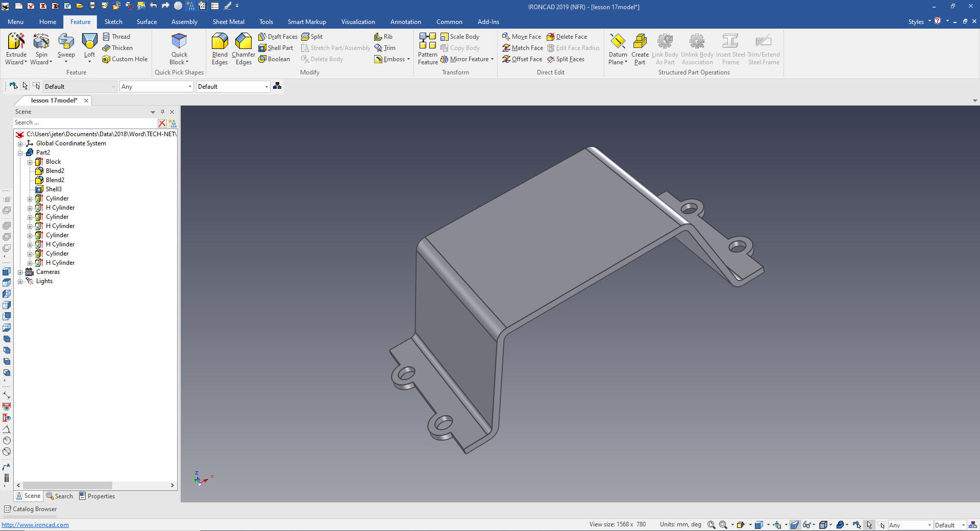Collapse the Part2 tree node
The image size is (980, 531).
[20, 153]
